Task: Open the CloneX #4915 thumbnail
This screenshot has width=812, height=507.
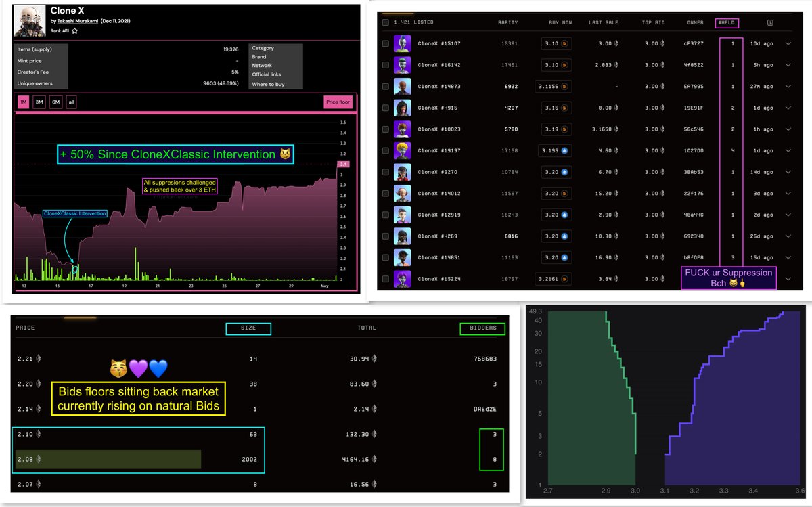Action: coord(403,108)
